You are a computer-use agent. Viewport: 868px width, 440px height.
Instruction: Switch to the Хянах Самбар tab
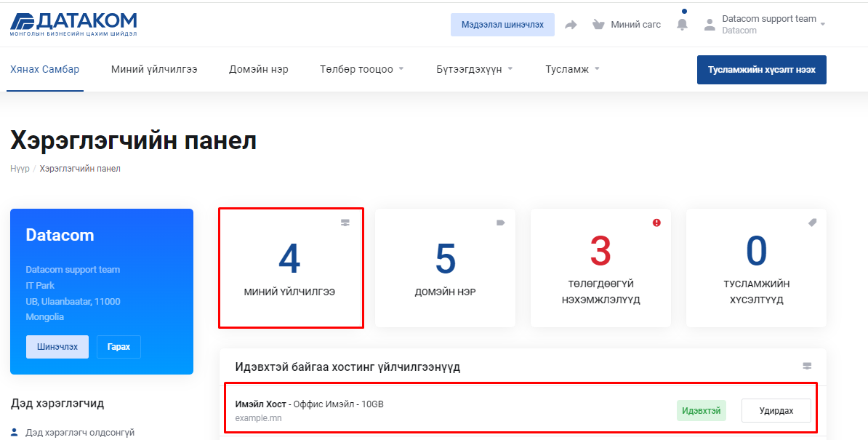click(x=45, y=69)
